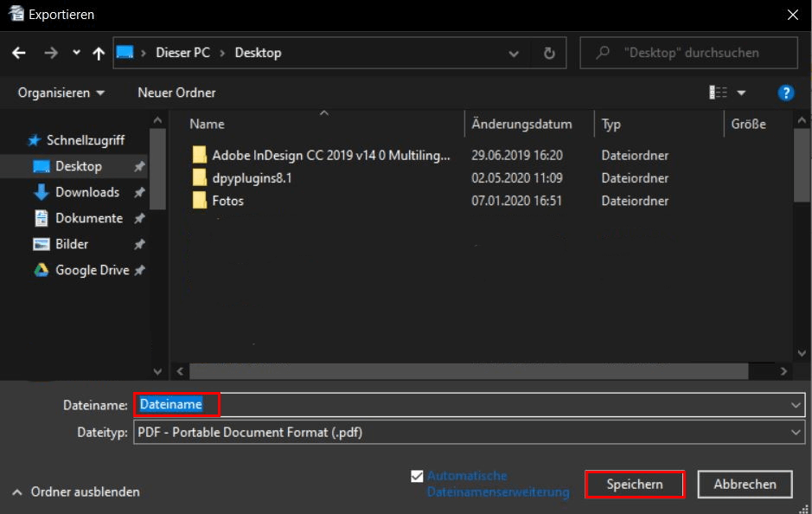The width and height of the screenshot is (812, 514).
Task: Click date 07.01.2020 16:51
Action: pos(516,201)
